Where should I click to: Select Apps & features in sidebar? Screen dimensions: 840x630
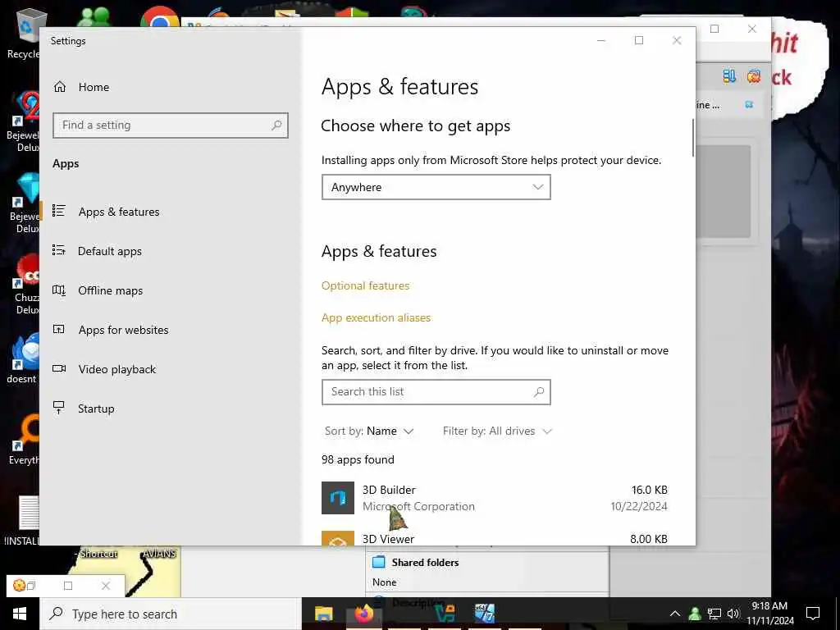click(119, 212)
